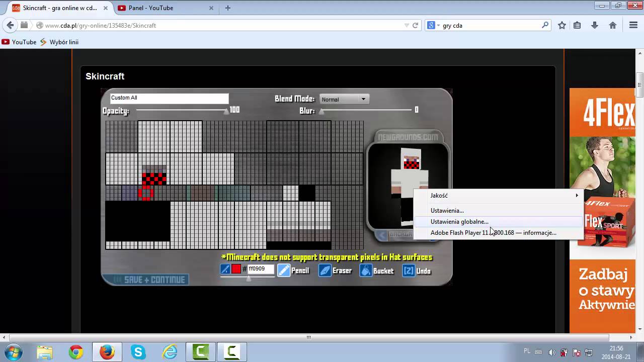Open the URL history dropdown arrow
Image resolution: width=644 pixels, height=362 pixels.
click(407, 25)
